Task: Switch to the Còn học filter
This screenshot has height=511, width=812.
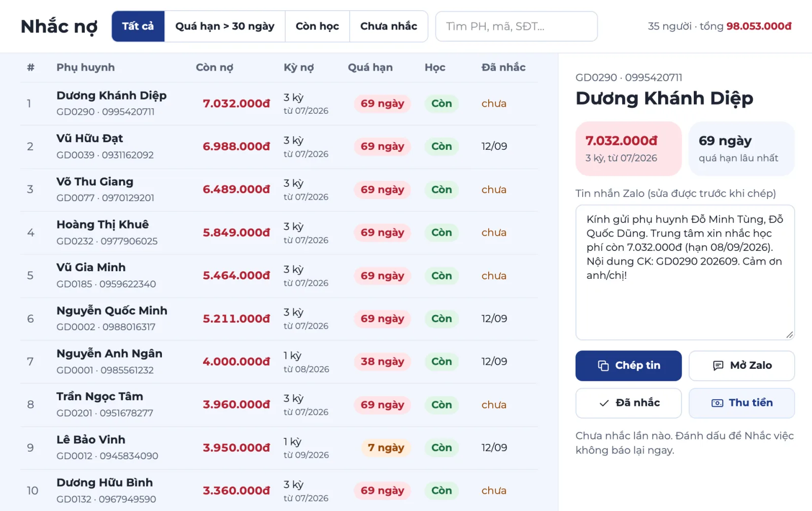Action: pyautogui.click(x=317, y=26)
